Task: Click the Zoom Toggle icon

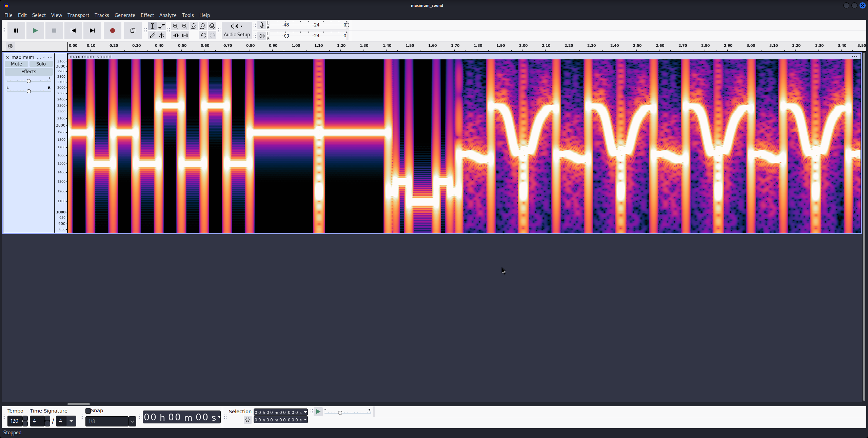Action: tap(212, 26)
